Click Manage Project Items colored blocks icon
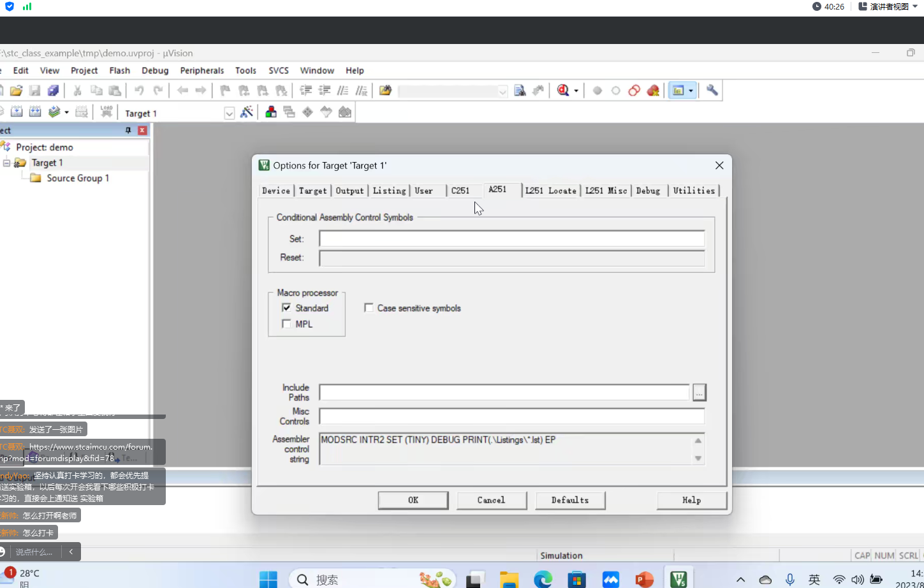Image resolution: width=924 pixels, height=588 pixels. click(271, 112)
